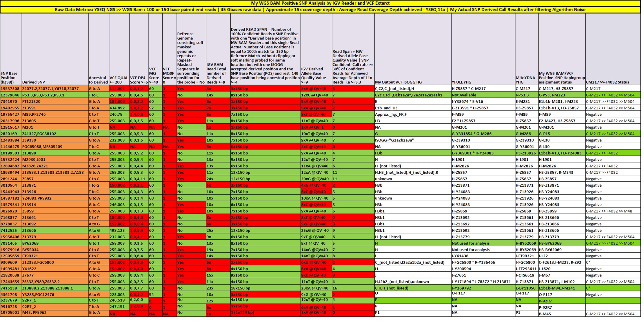
Task: Click the 'ISOGG="G2a2b2a3a"' cell
Action: pyautogui.click(x=413, y=140)
